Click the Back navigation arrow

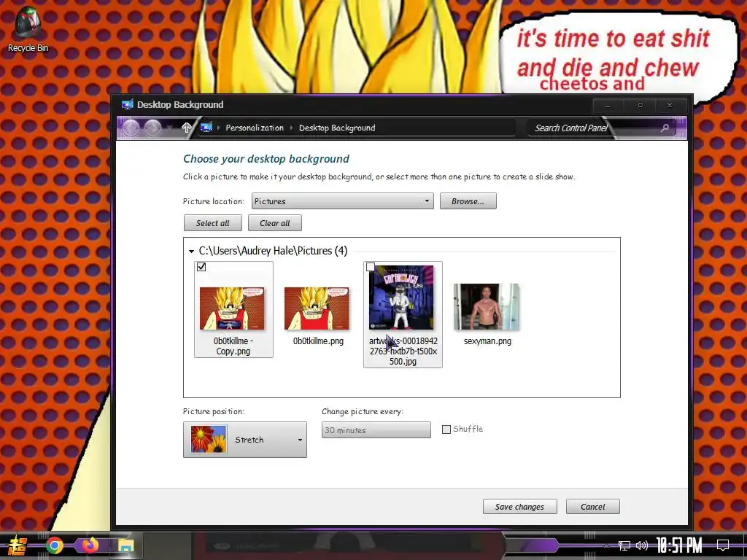131,128
